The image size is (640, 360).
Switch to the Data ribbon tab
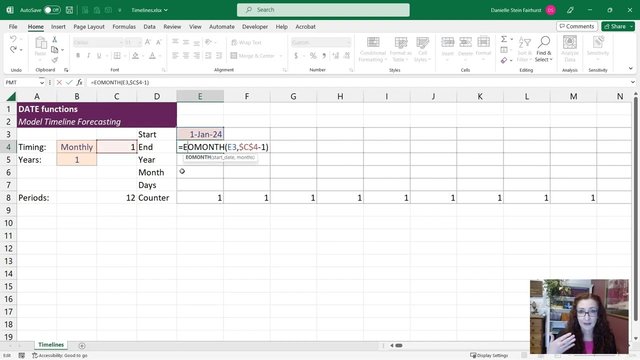coord(149,27)
